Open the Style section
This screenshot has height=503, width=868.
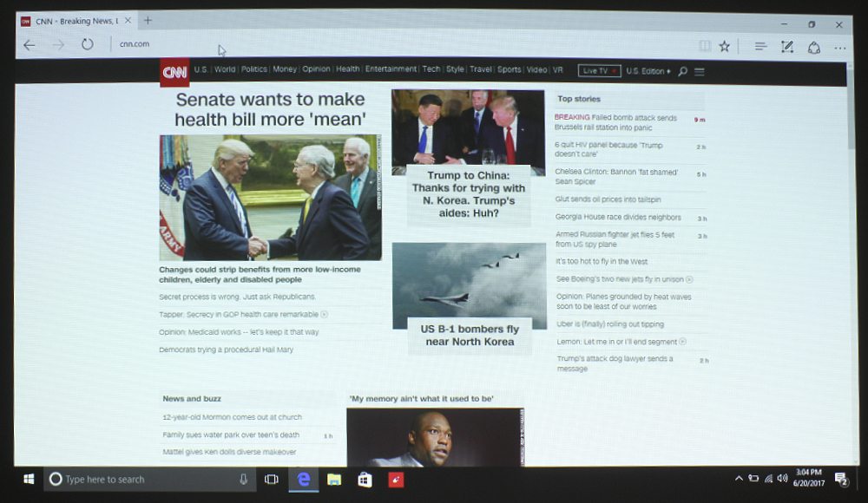[x=455, y=69]
